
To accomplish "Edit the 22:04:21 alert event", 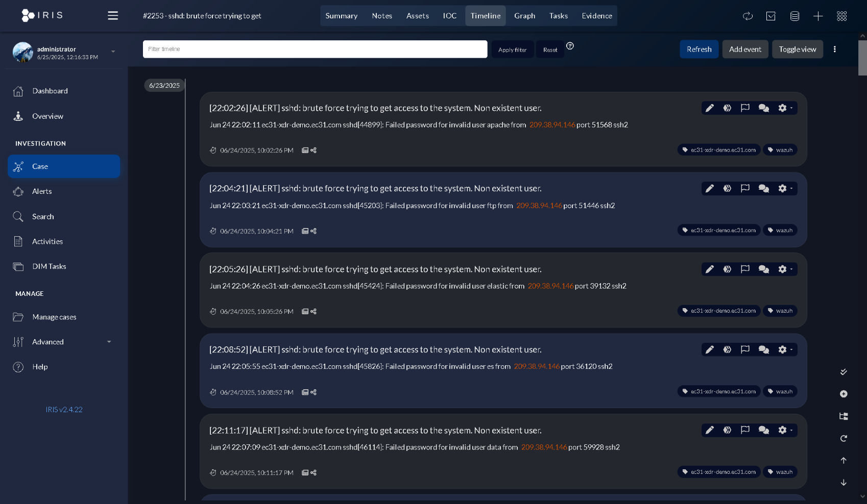I will click(x=710, y=189).
